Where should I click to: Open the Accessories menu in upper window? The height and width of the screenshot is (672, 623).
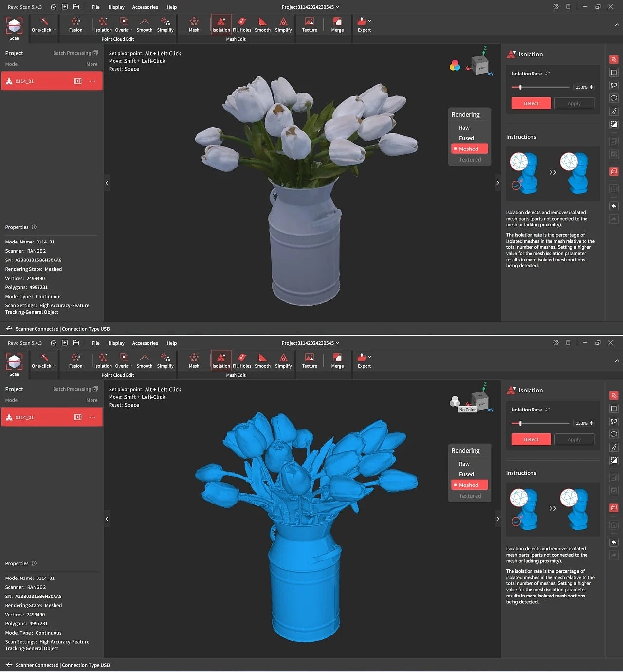[145, 7]
